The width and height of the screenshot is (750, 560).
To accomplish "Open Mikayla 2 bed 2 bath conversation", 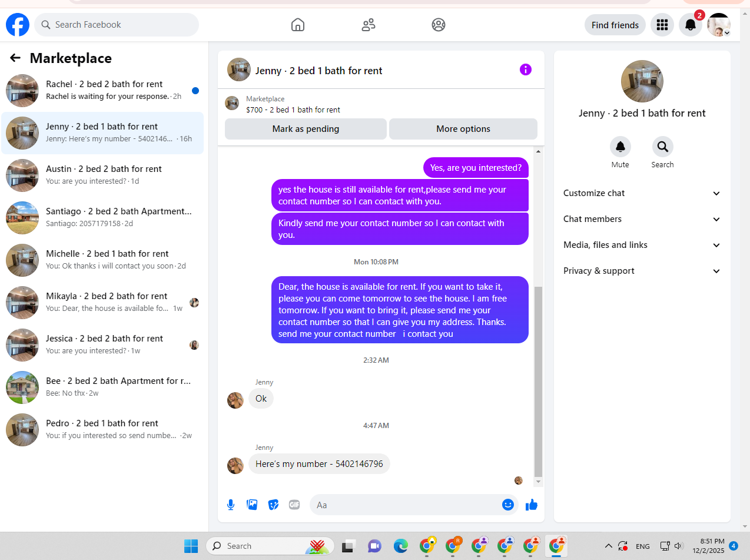I will click(102, 303).
